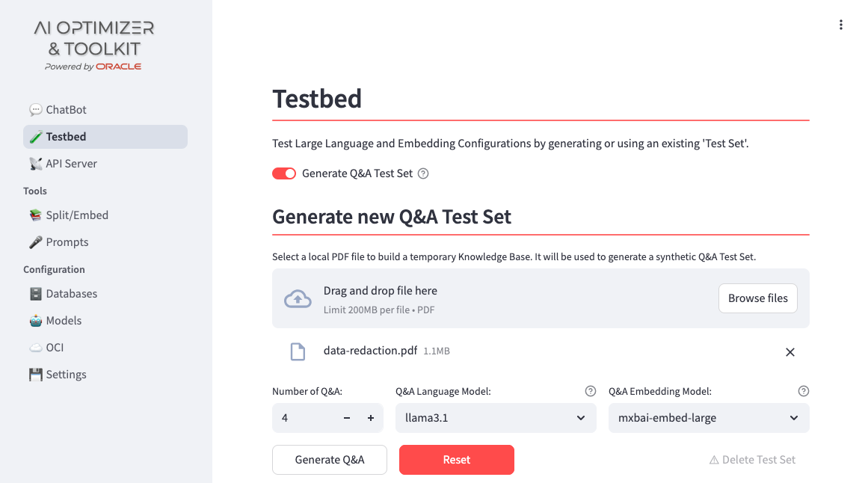Click the Browse files button

(x=758, y=298)
